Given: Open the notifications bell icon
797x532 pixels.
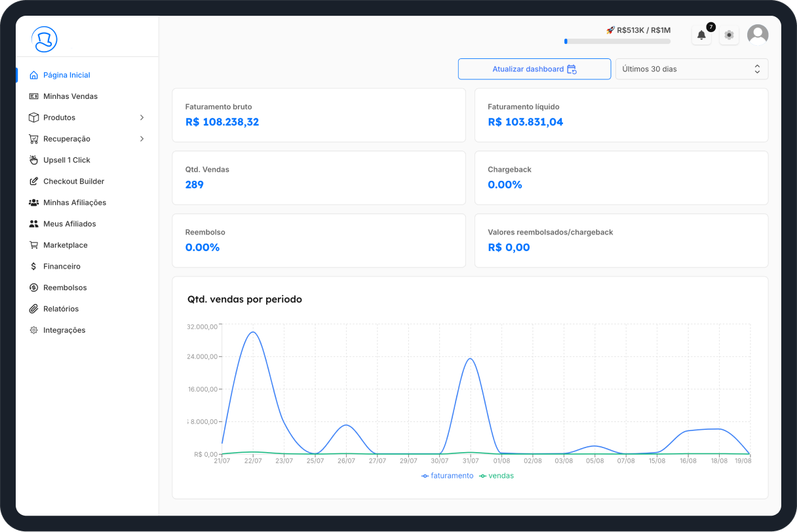Looking at the screenshot, I should coord(701,35).
